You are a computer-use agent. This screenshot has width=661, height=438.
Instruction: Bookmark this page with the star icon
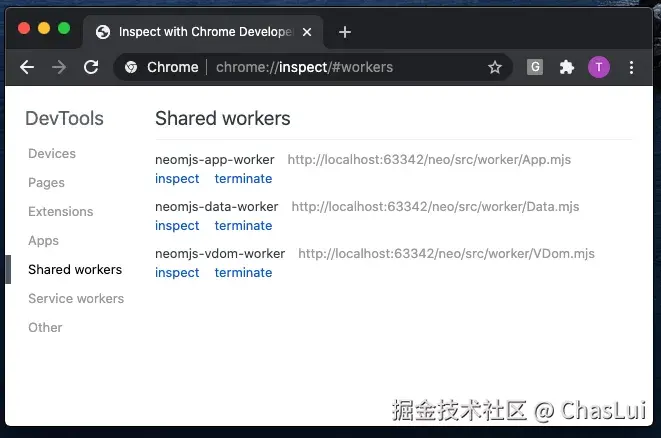494,67
